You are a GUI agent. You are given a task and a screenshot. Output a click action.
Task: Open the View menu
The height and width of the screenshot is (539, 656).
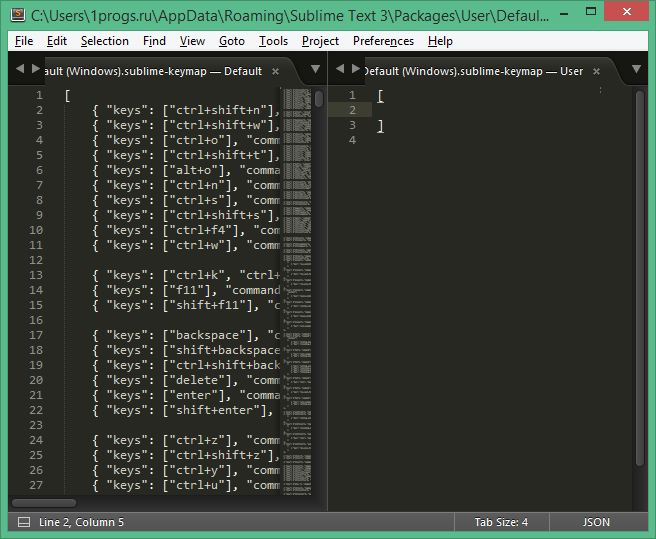(192, 41)
